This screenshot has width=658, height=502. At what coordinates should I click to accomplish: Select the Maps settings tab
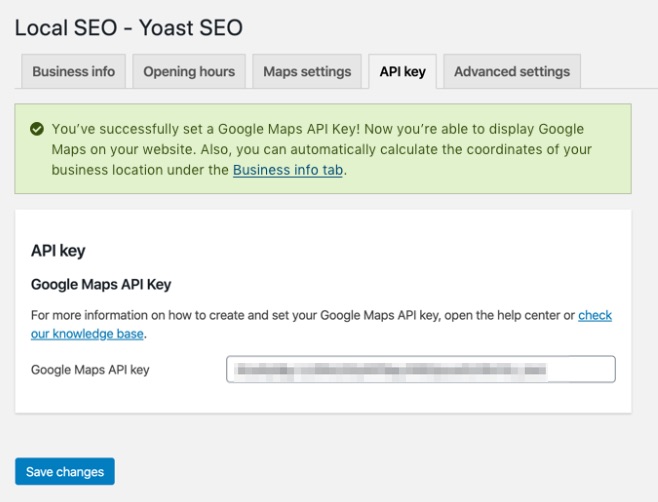click(x=307, y=71)
